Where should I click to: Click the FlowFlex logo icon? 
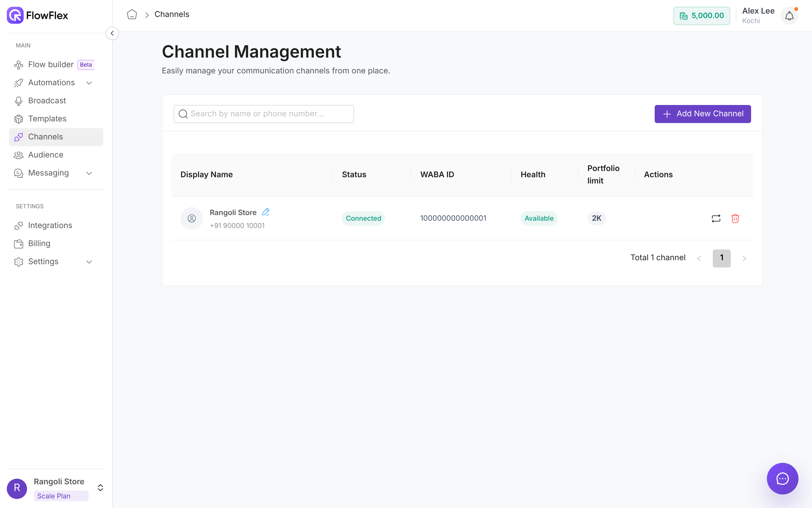click(x=15, y=15)
